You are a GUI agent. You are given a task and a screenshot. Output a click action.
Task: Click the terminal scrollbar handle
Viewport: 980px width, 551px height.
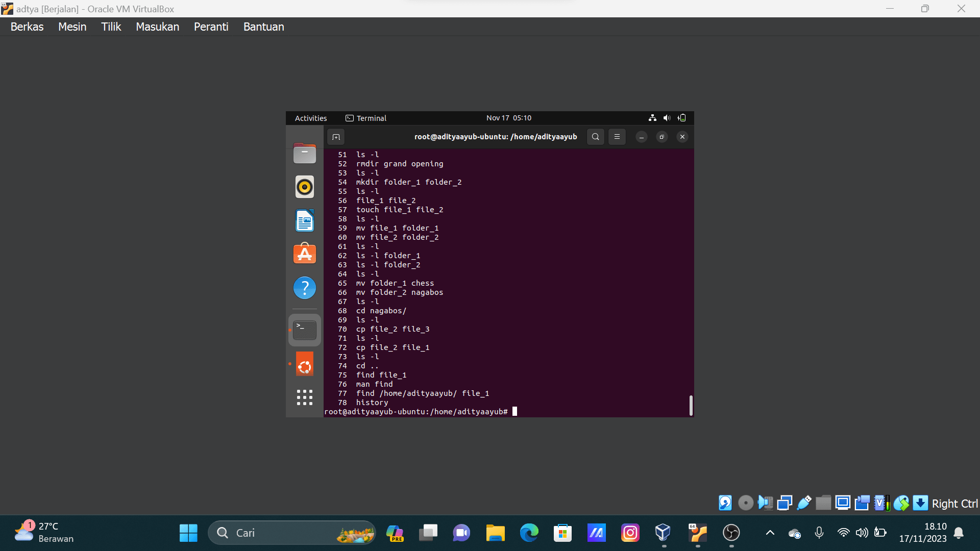click(x=691, y=406)
